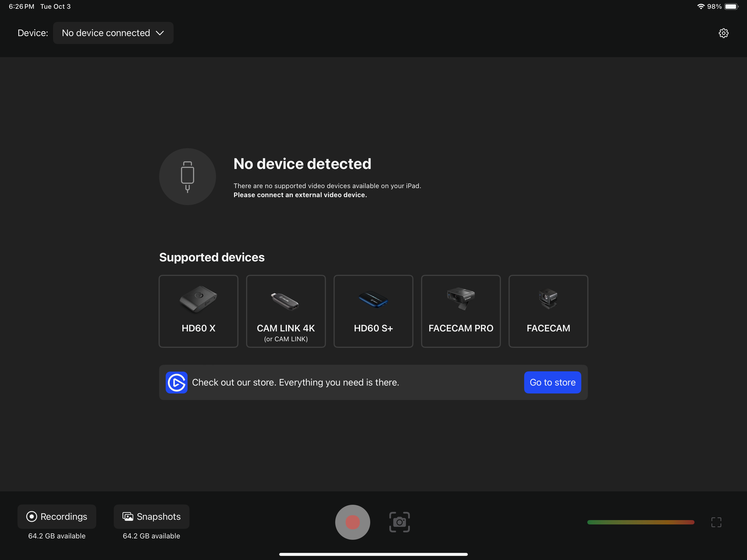Expand the No device connected dropdown
The width and height of the screenshot is (747, 560).
pyautogui.click(x=106, y=33)
